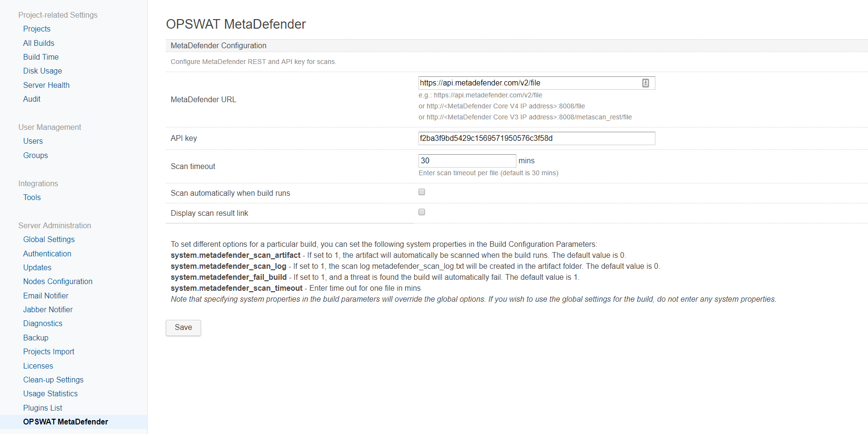
Task: Open Server Health
Action: (x=46, y=85)
